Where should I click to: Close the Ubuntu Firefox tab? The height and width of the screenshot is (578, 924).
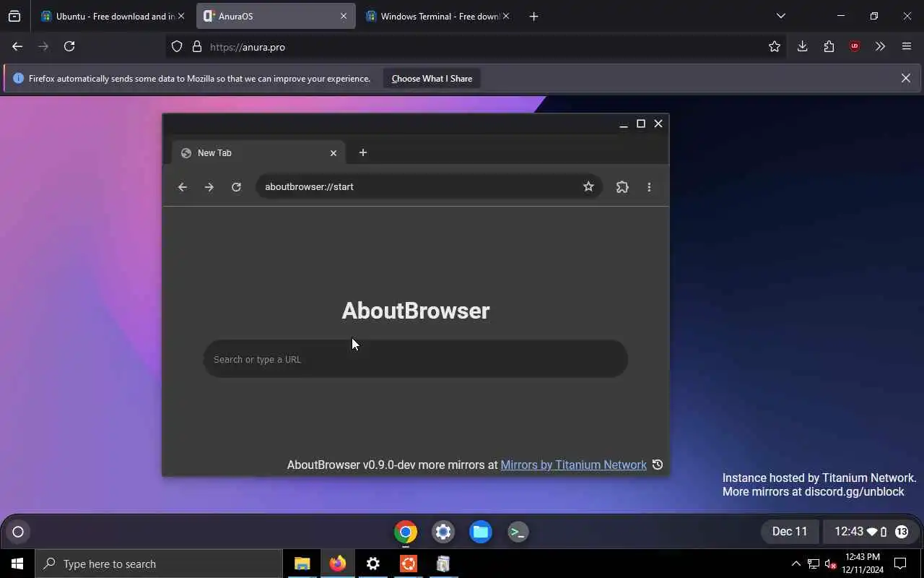click(180, 16)
